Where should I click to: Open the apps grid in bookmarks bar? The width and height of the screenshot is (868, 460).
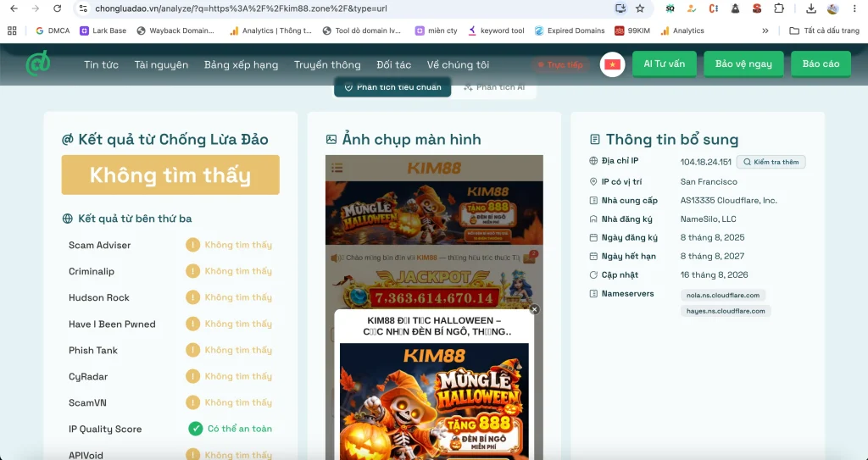12,30
